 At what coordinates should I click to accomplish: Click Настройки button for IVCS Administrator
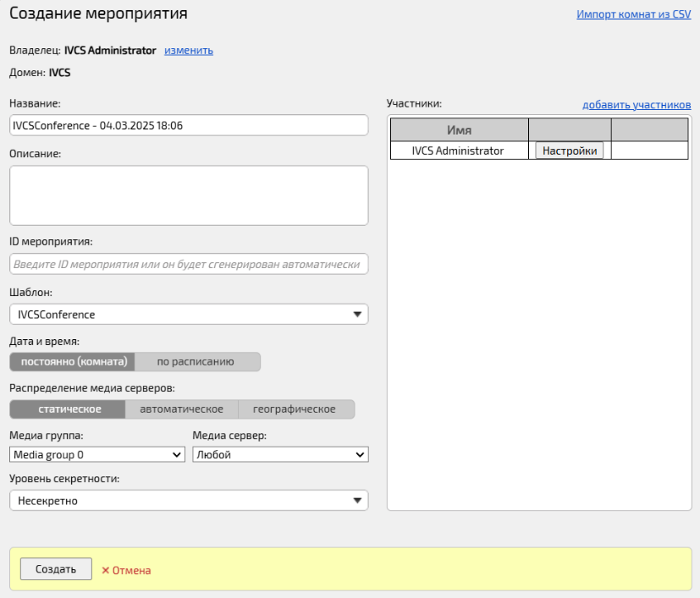(x=569, y=151)
